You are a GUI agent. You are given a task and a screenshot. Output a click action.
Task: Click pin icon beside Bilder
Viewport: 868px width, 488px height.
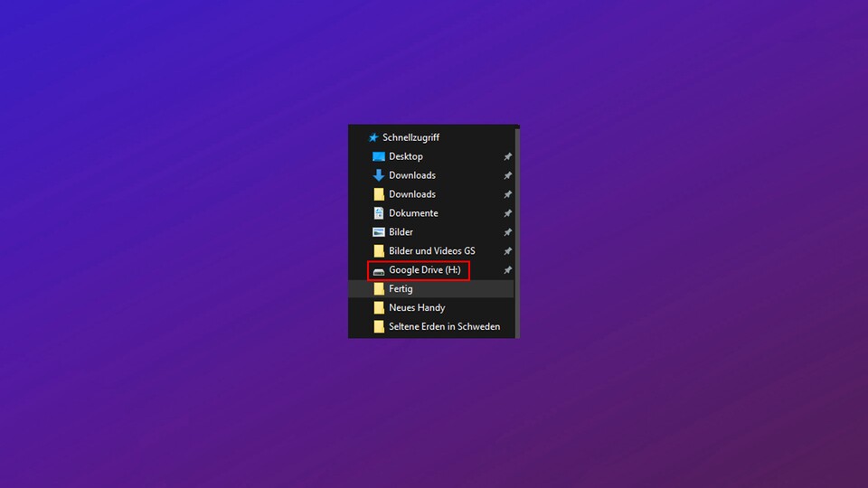coord(507,232)
